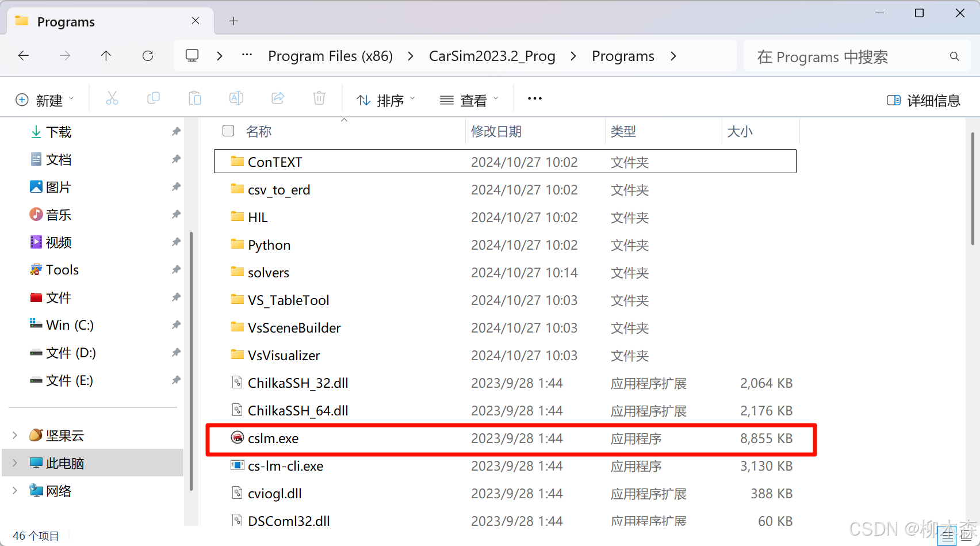Sort by 大小 column header
The height and width of the screenshot is (546, 980).
point(740,131)
